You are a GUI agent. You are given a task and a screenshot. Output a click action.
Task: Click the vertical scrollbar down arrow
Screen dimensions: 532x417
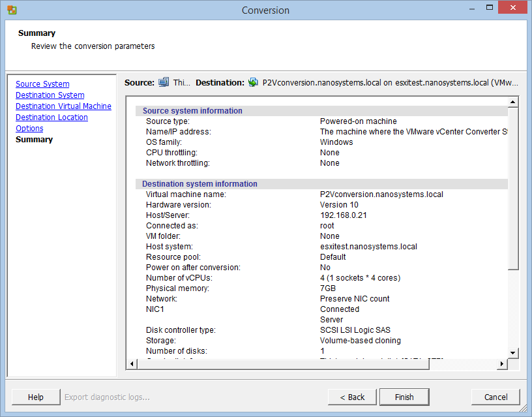coord(512,353)
